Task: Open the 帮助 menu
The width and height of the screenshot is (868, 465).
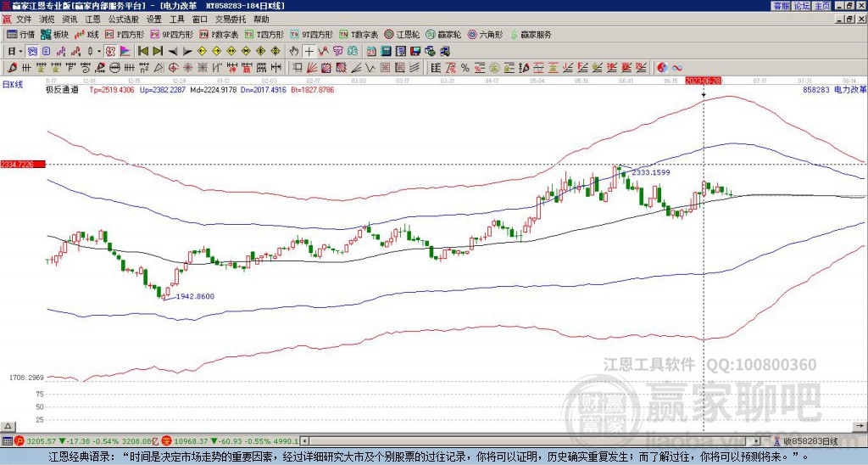Action: click(261, 20)
